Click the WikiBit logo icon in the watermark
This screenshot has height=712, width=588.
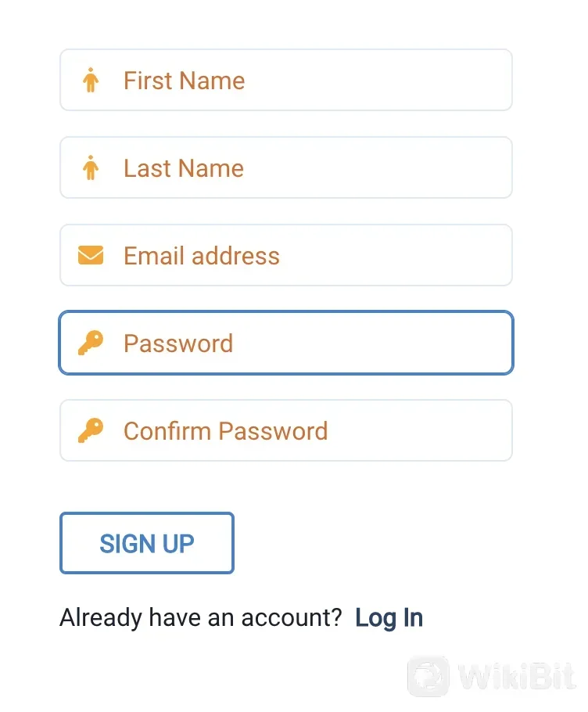coord(428,677)
